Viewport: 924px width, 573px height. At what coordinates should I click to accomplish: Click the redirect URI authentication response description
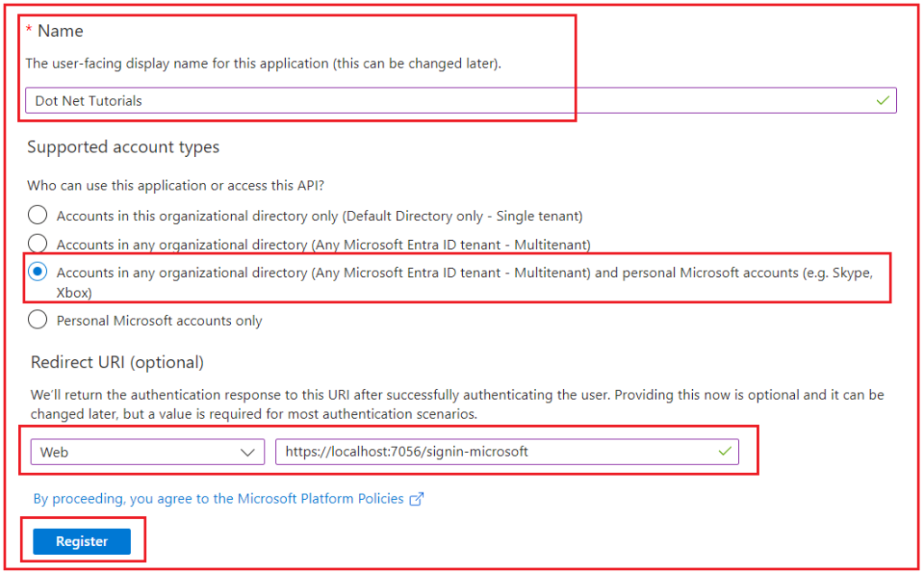tap(457, 404)
